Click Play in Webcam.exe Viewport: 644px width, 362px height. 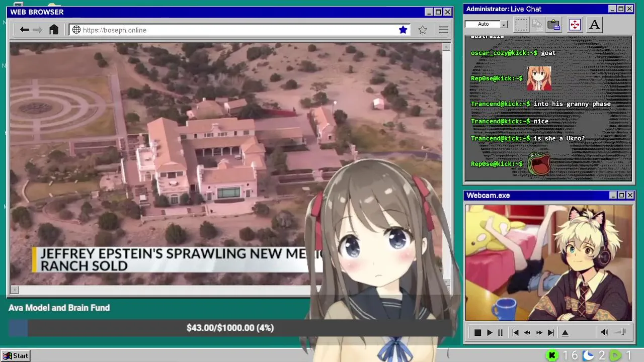pyautogui.click(x=490, y=332)
